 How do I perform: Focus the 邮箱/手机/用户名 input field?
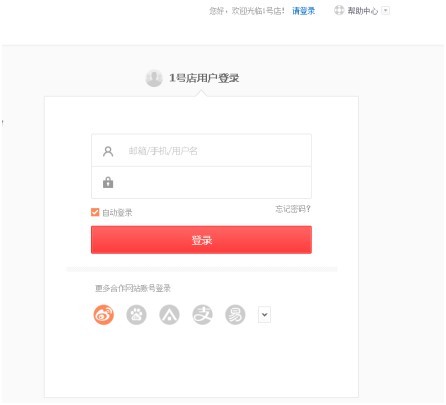point(201,151)
